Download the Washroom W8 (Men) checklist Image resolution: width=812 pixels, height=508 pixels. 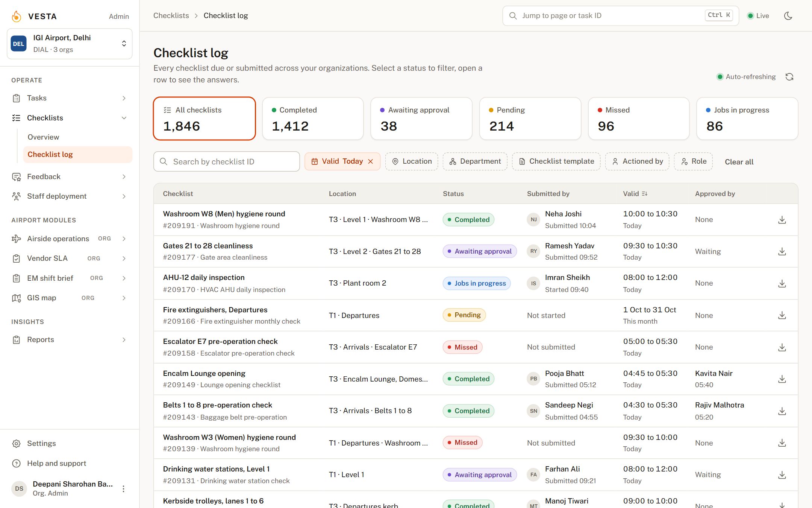(782, 220)
